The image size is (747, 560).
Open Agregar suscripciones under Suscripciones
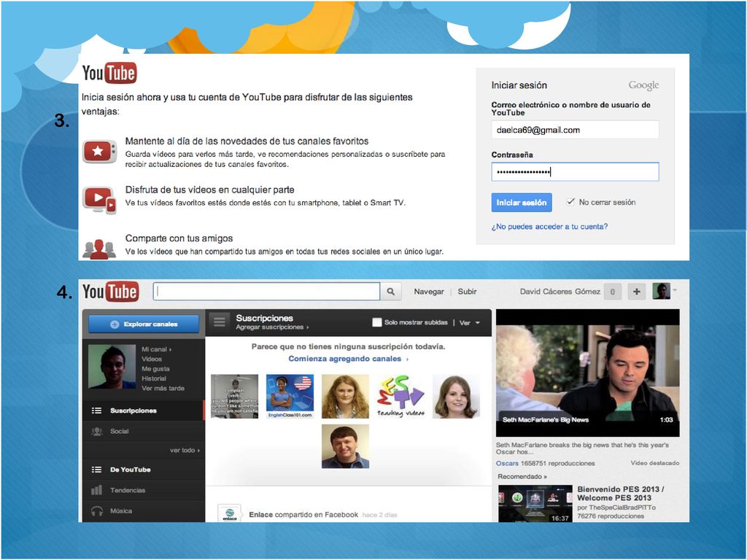tap(272, 327)
